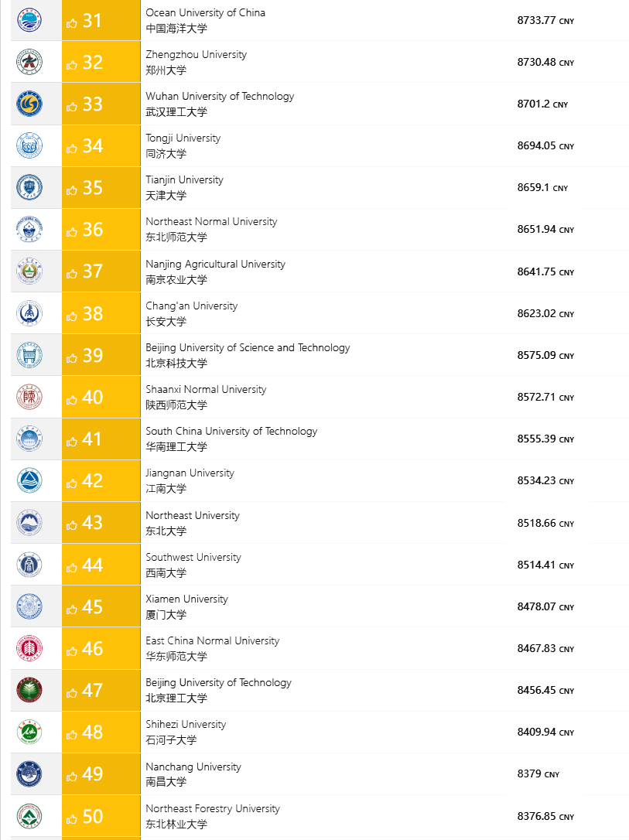Screen dimensions: 629x840
Task: Click the Wuhan University of Technology logo
Action: tap(29, 104)
